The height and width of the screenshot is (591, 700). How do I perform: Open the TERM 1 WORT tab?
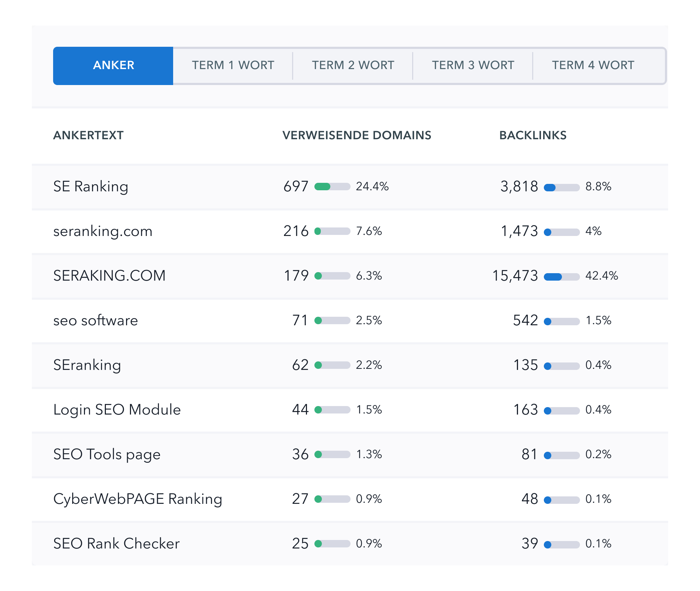[233, 66]
